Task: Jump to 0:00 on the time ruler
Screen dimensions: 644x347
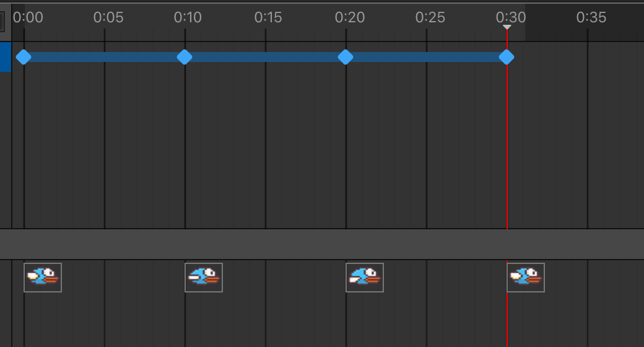Action: [x=28, y=18]
